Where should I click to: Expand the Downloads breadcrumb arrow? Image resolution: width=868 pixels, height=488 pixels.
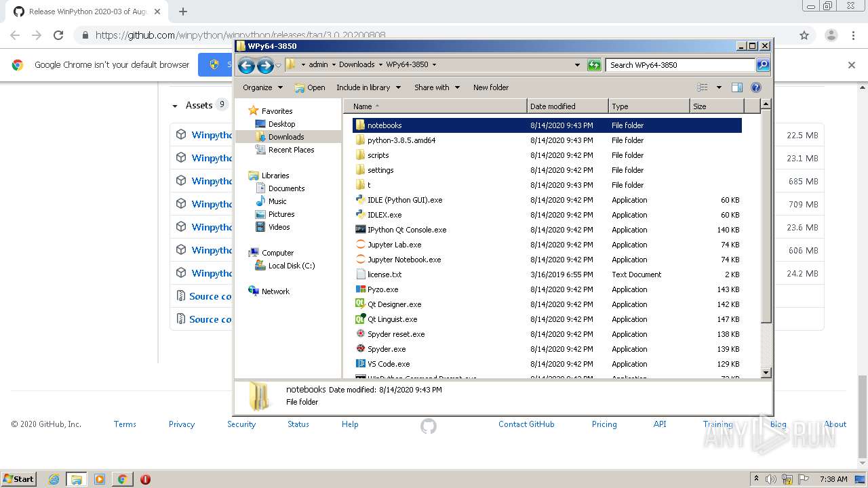tap(380, 65)
